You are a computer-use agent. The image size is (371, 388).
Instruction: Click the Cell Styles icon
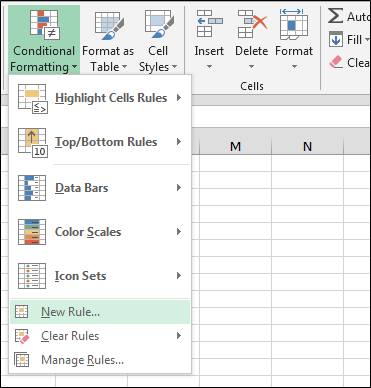pyautogui.click(x=159, y=25)
